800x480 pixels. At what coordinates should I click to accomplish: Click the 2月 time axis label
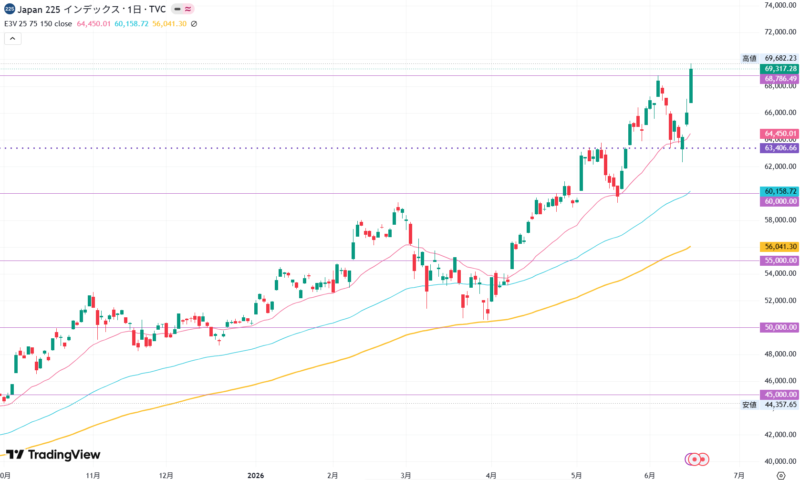point(332,475)
